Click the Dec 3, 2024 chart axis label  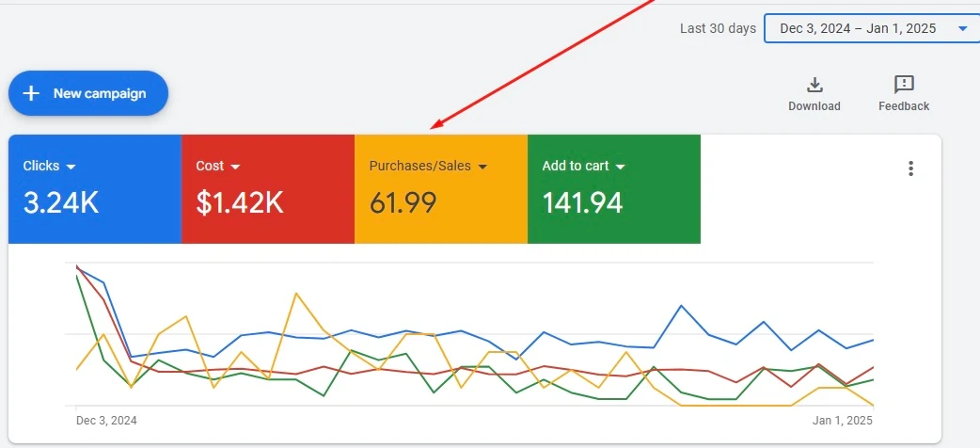point(106,421)
